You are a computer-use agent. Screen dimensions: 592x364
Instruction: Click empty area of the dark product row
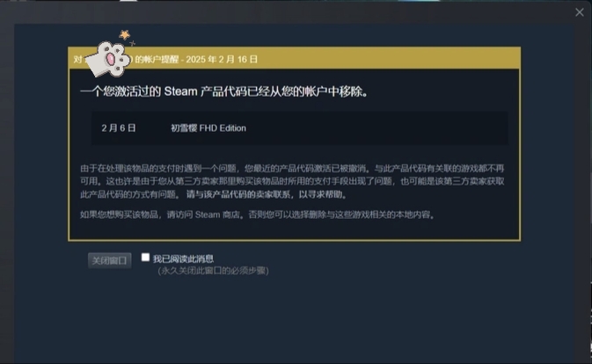click(x=377, y=127)
